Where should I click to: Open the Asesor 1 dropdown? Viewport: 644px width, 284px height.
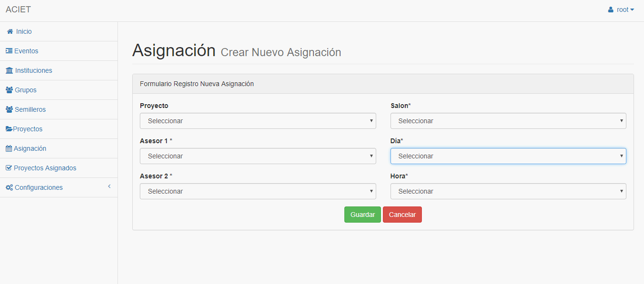click(258, 156)
